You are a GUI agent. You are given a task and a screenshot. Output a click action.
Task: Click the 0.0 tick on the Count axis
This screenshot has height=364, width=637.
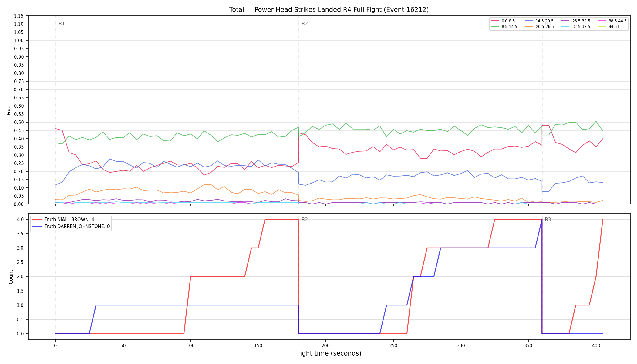click(20, 334)
